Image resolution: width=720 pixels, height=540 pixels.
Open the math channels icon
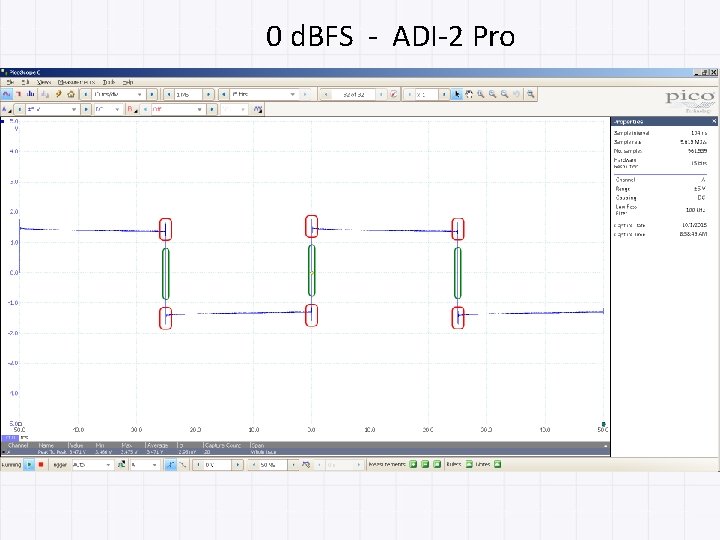click(258, 109)
